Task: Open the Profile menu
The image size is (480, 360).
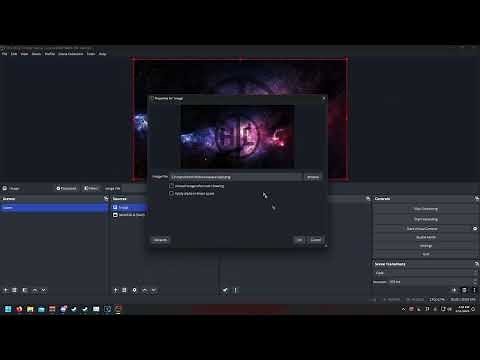Action: pyautogui.click(x=50, y=54)
